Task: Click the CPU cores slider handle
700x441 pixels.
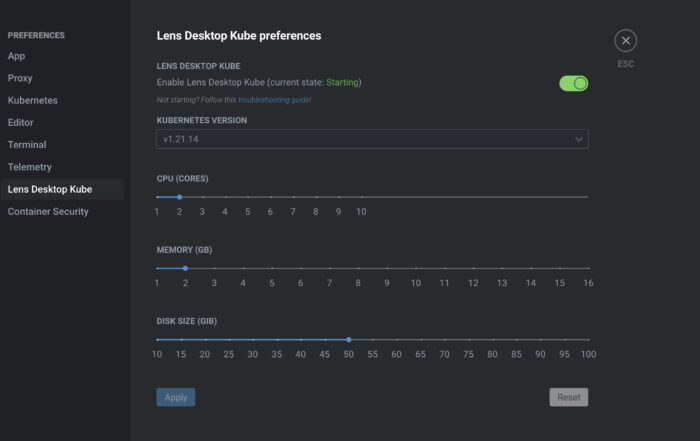Action: (x=179, y=197)
